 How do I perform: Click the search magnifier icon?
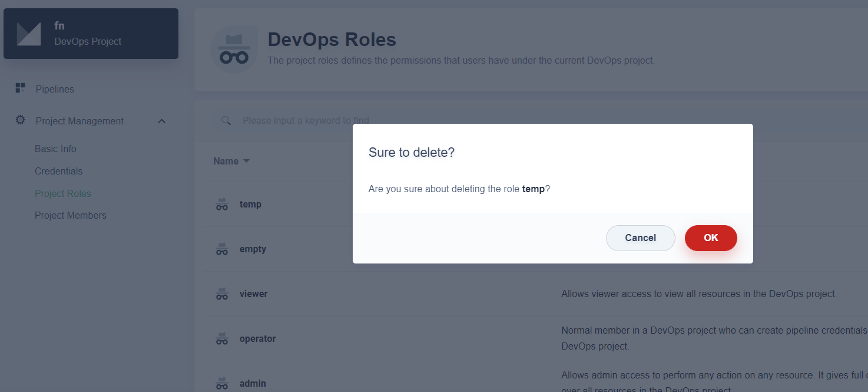tap(226, 120)
